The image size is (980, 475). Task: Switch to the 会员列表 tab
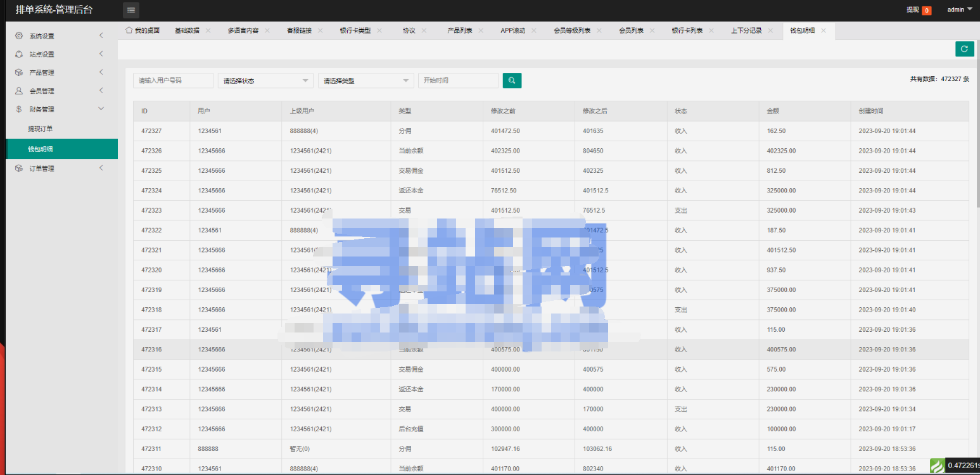pyautogui.click(x=631, y=30)
